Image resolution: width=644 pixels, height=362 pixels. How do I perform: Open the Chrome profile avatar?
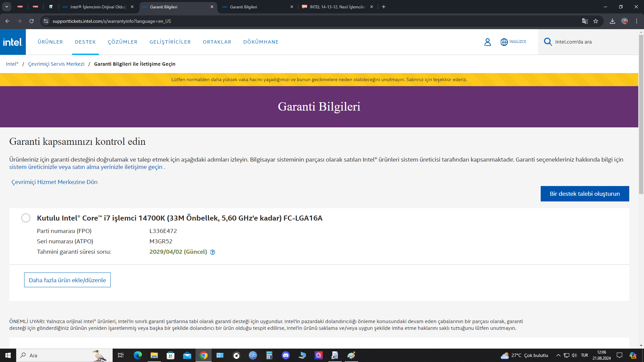tap(625, 21)
